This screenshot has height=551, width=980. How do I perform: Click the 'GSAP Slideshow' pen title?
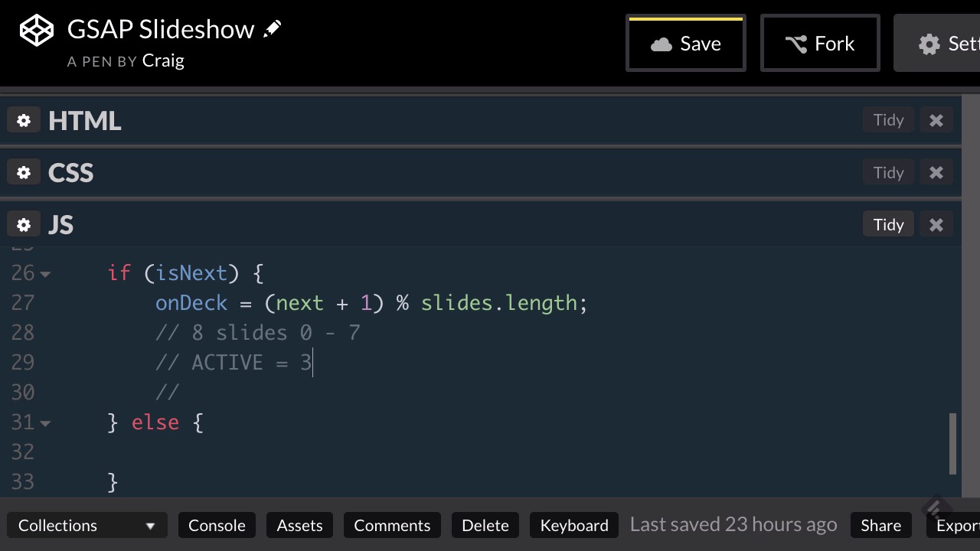(161, 29)
